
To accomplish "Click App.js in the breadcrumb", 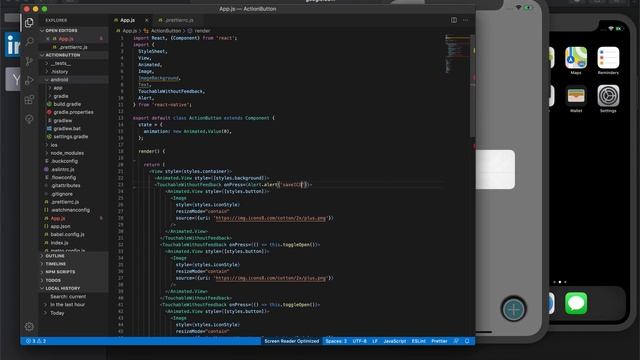I will [130, 31].
